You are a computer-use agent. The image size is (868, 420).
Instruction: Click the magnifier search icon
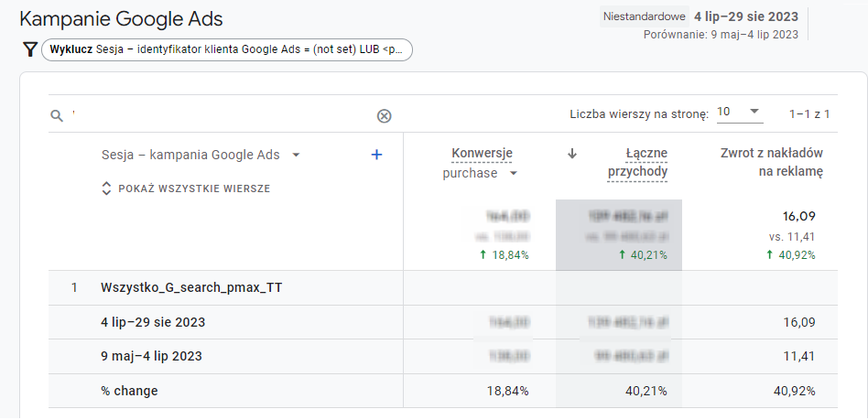57,115
